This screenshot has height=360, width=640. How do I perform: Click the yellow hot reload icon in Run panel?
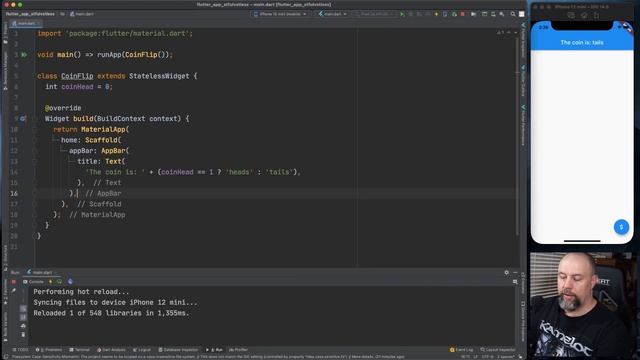pos(51,282)
